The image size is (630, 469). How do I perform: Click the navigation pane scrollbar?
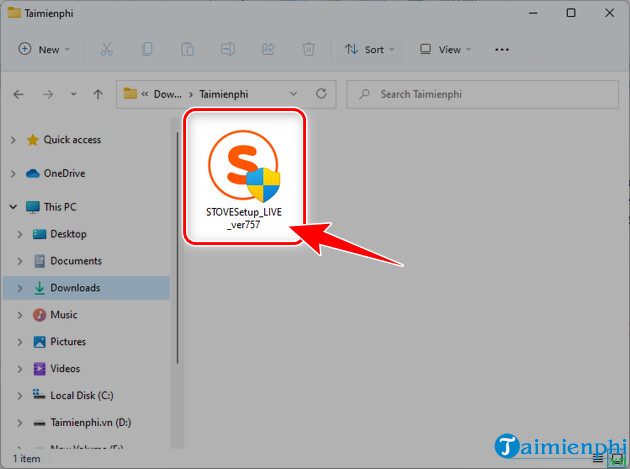click(x=177, y=248)
